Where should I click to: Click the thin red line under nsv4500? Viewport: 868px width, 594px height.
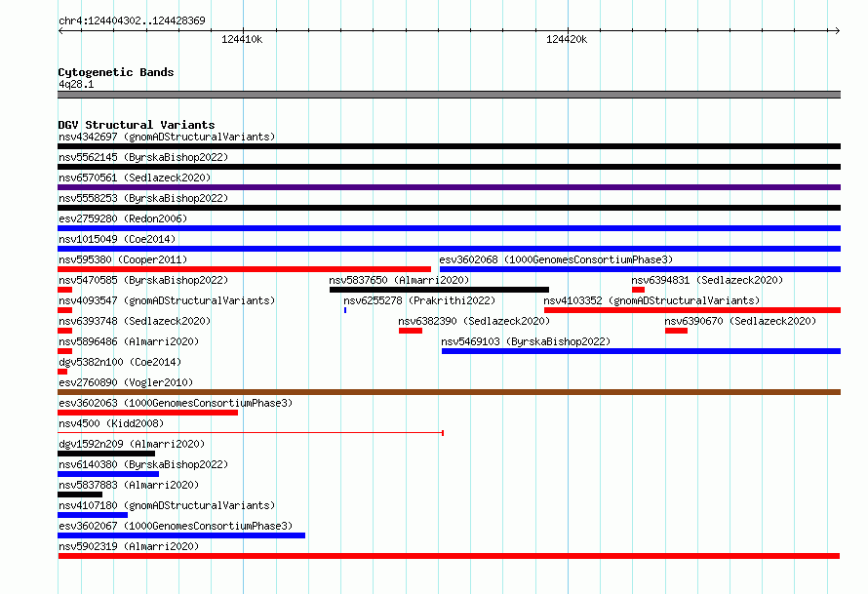pos(251,433)
